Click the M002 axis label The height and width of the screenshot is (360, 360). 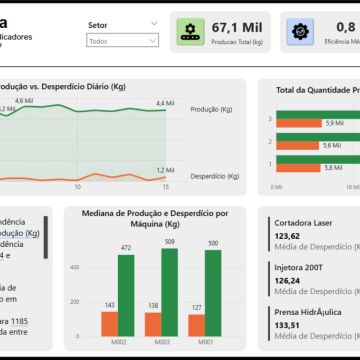[118, 342]
